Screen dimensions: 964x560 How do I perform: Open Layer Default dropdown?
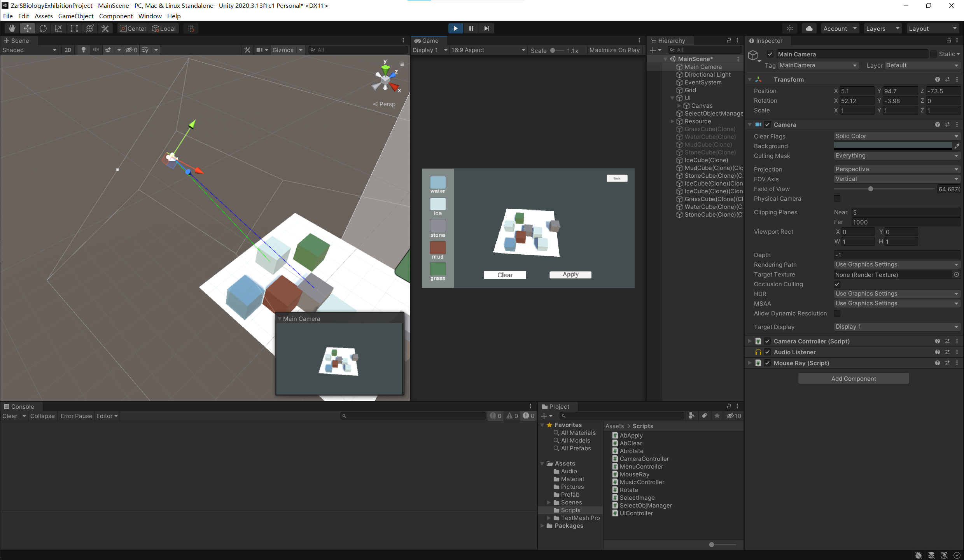click(923, 65)
